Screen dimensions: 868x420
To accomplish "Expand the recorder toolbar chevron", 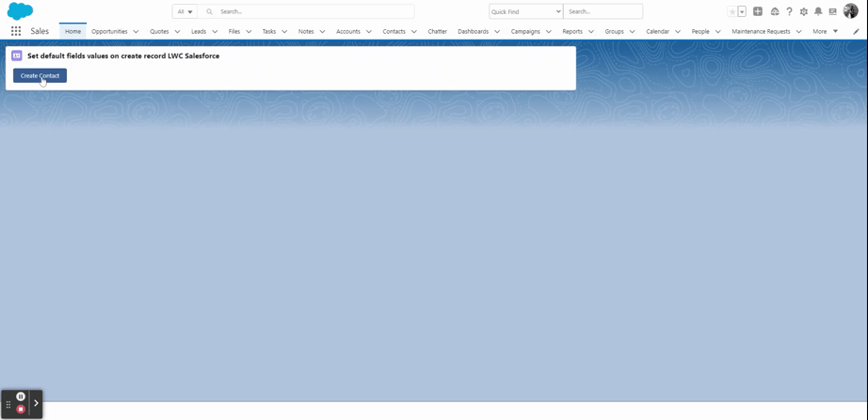I will coord(36,403).
